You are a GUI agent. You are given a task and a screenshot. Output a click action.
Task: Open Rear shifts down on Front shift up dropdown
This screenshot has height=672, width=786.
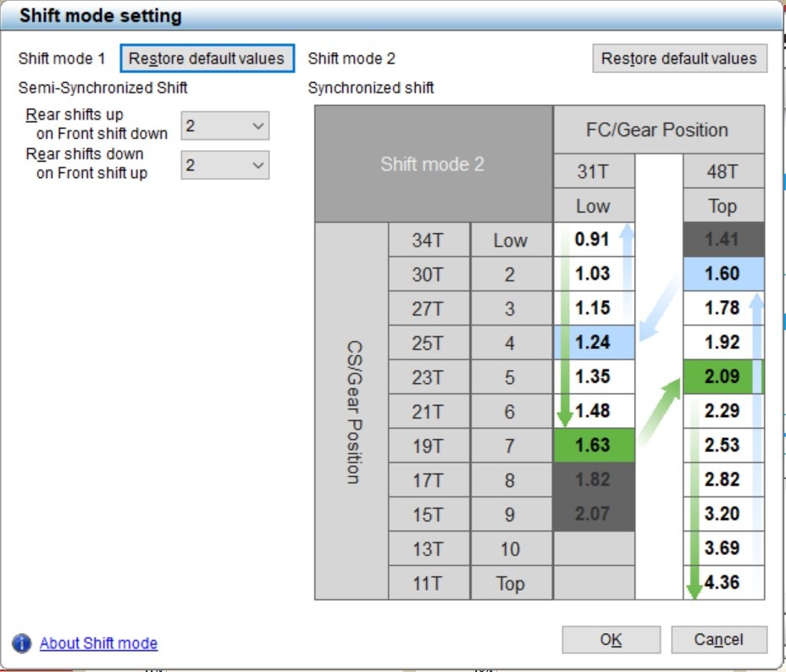click(x=224, y=165)
